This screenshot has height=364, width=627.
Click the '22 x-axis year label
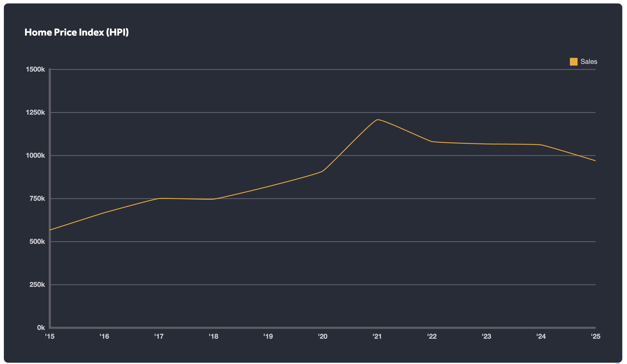click(432, 336)
